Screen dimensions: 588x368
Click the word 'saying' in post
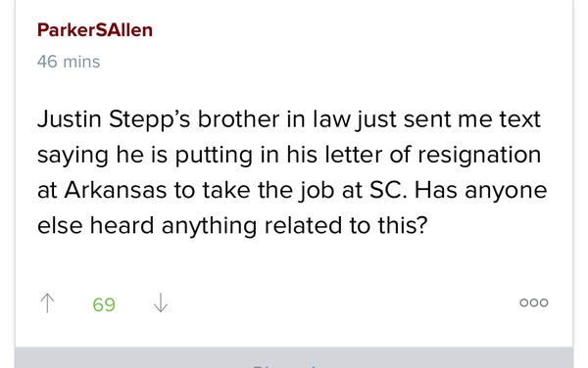[73, 156]
